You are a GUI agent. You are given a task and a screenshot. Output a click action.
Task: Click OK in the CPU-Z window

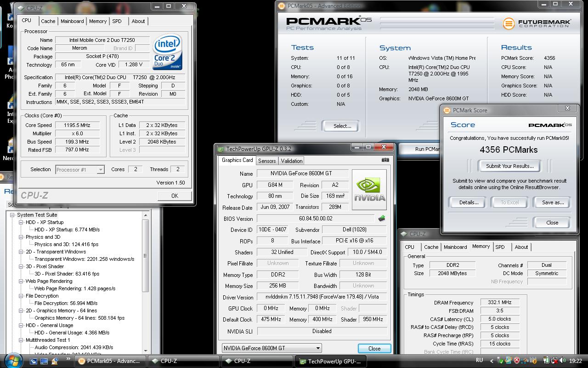(x=175, y=195)
